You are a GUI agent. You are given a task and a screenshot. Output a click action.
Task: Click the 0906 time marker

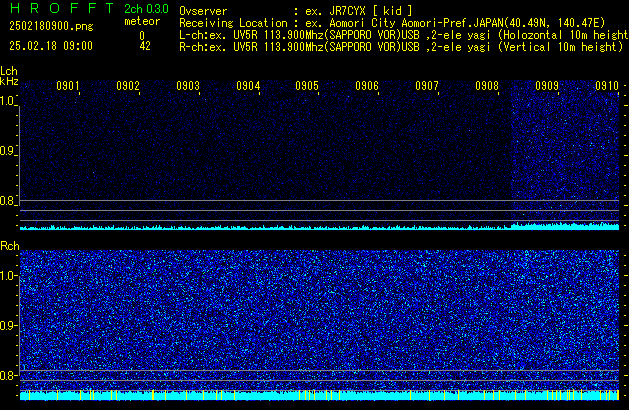(x=367, y=86)
